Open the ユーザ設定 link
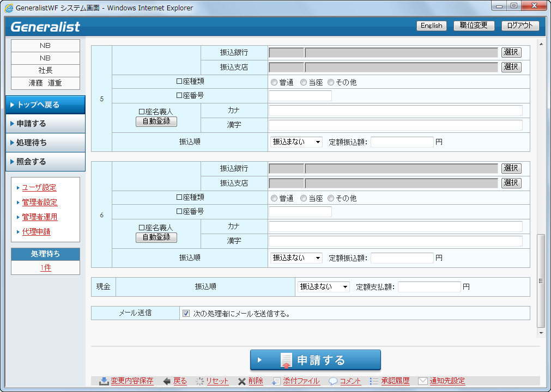 [39, 188]
